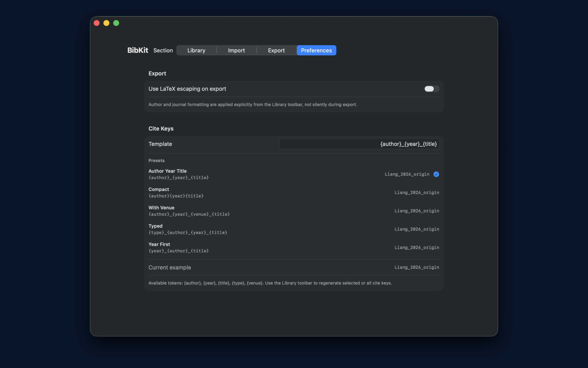Apply the Year First preset
Screen dimensions: 588x368
click(x=294, y=247)
